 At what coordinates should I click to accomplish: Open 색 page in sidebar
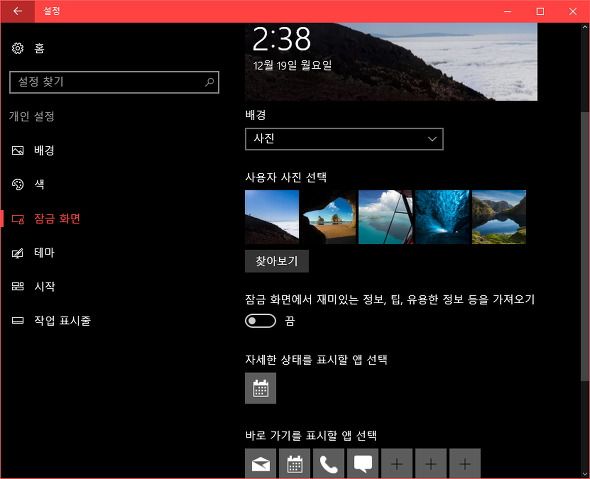coord(39,184)
